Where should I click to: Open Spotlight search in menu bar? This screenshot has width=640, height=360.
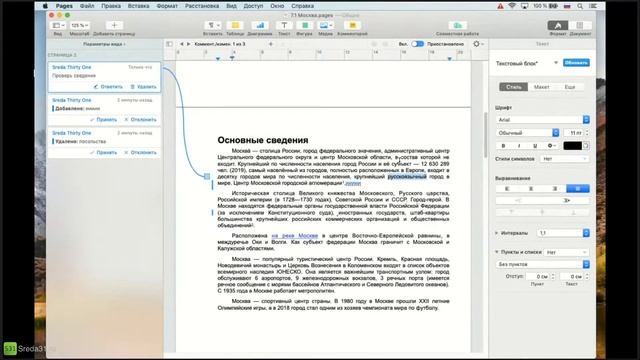click(x=580, y=6)
